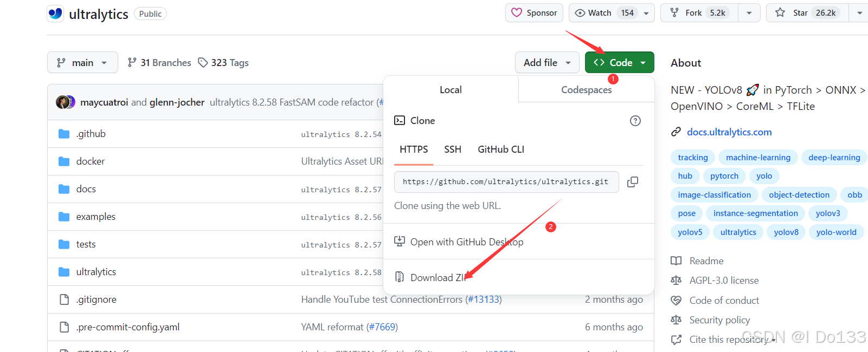Screen dimensions: 868x352
Task: Click the object-detection topic tag
Action: (x=799, y=195)
